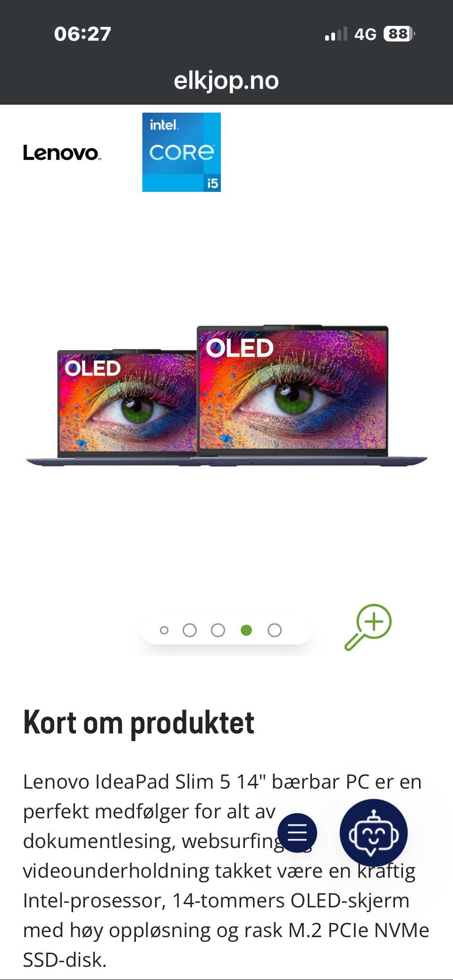Jump to the fifth carousel image dot
453x980 pixels.
coord(275,630)
